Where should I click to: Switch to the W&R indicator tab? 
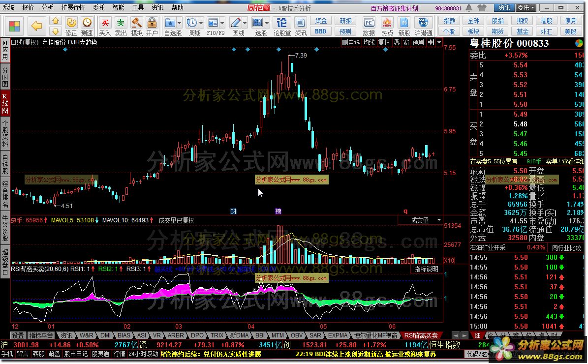coord(86,335)
